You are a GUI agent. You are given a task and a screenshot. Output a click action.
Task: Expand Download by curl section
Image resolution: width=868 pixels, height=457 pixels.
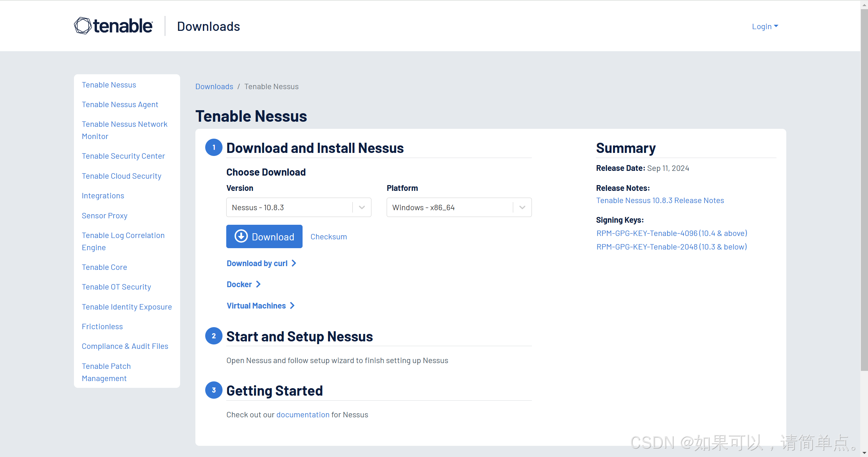261,263
